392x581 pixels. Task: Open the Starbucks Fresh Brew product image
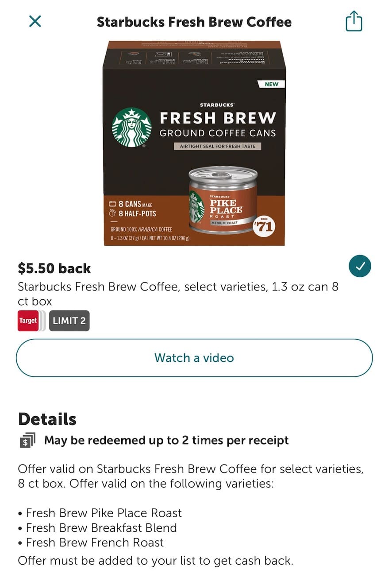tap(194, 143)
